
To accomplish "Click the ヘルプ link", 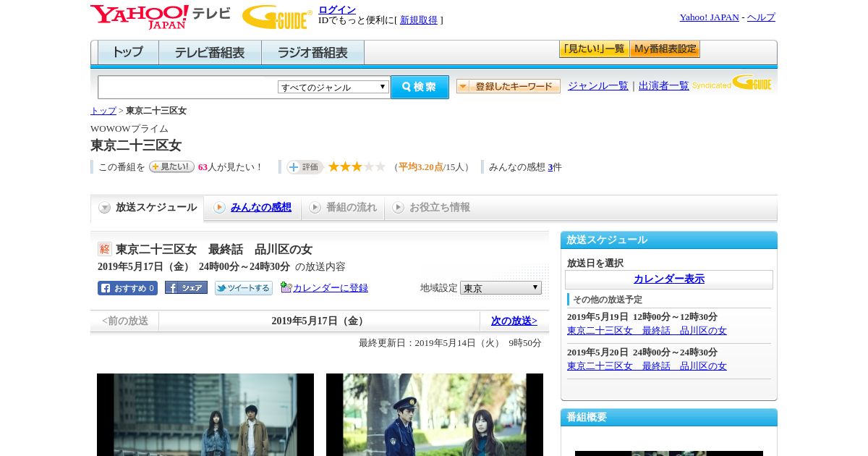I will click(761, 17).
